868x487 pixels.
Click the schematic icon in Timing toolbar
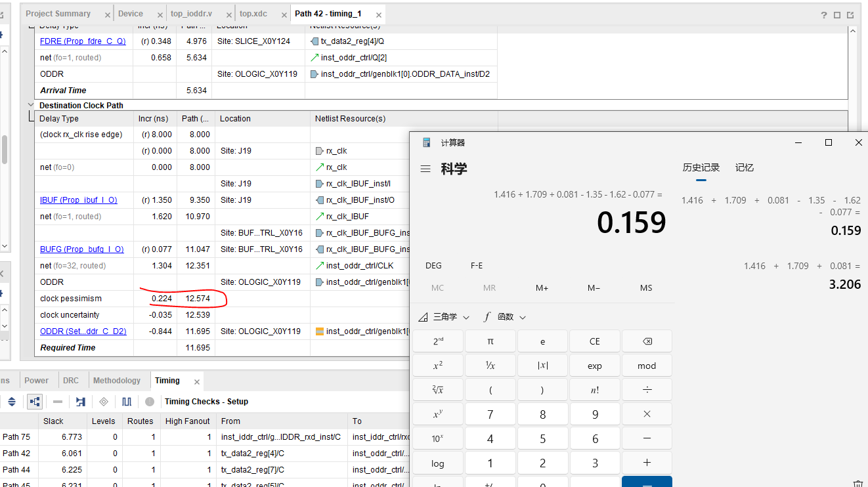pyautogui.click(x=81, y=402)
